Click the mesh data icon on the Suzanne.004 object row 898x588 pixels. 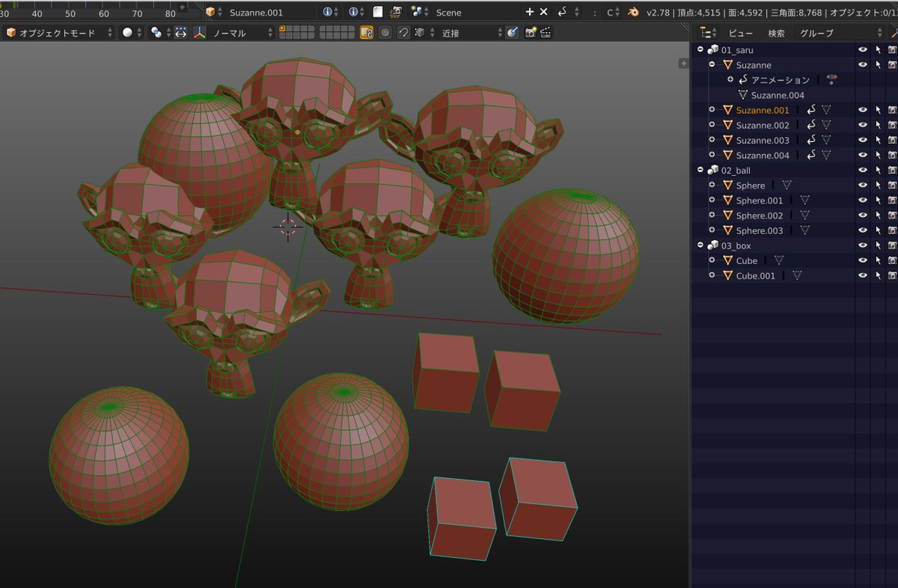pos(827,155)
